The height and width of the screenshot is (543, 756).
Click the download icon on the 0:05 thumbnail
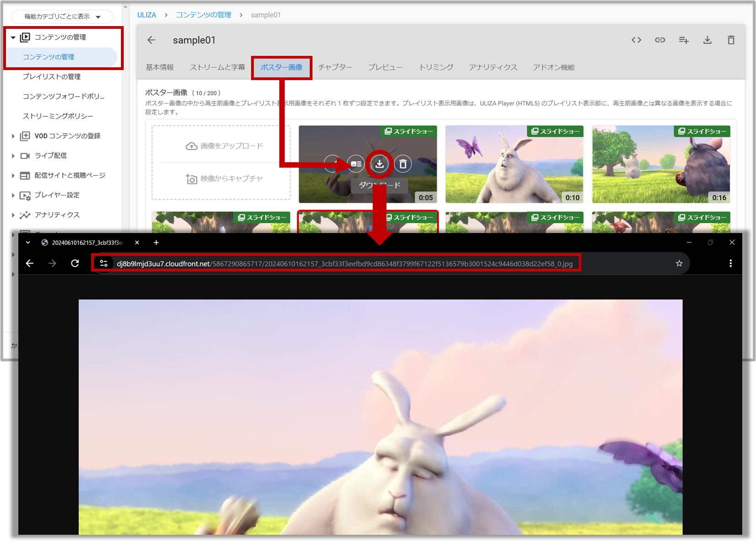pos(379,163)
